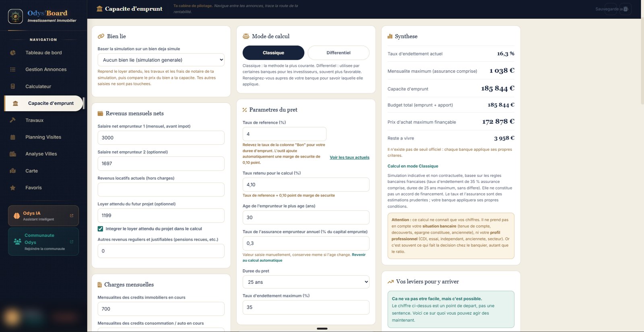Image resolution: width=644 pixels, height=332 pixels.
Task: Uncheck Integrer le loyer attendu du projet
Action: pos(100,229)
